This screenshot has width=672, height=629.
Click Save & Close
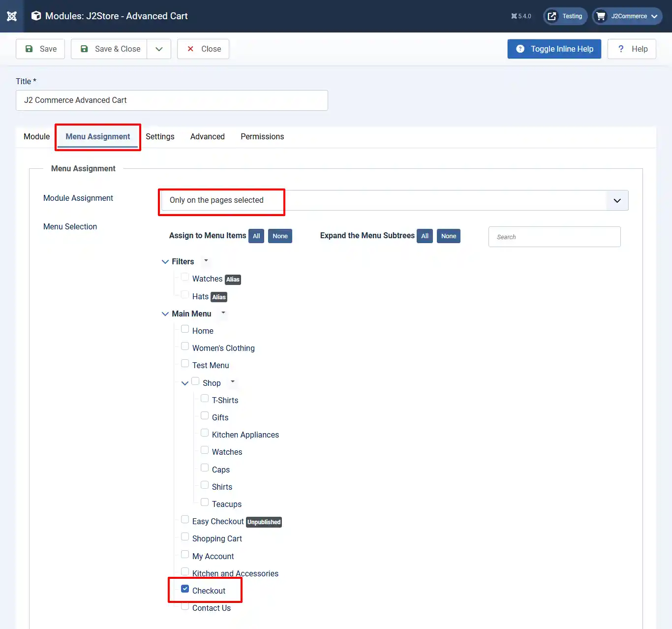[x=109, y=49]
